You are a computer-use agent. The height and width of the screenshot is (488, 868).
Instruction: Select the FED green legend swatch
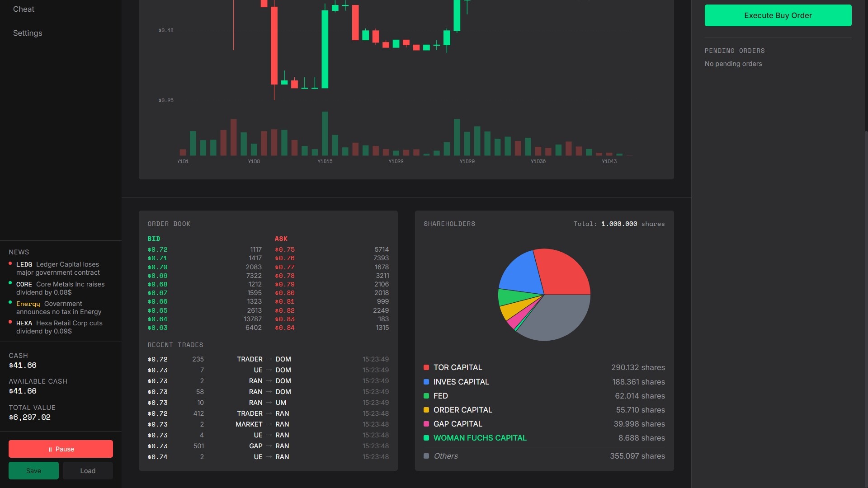pyautogui.click(x=426, y=396)
